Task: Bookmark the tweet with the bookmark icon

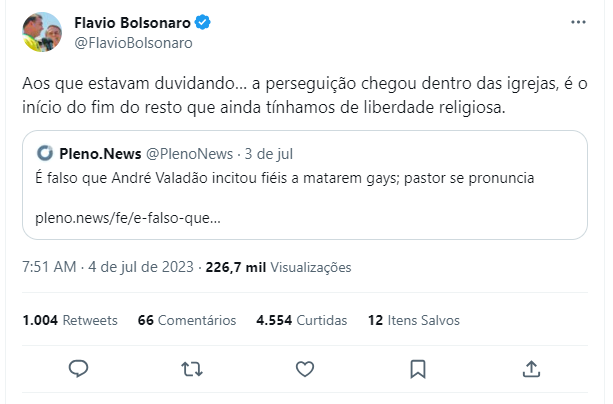Action: (418, 369)
